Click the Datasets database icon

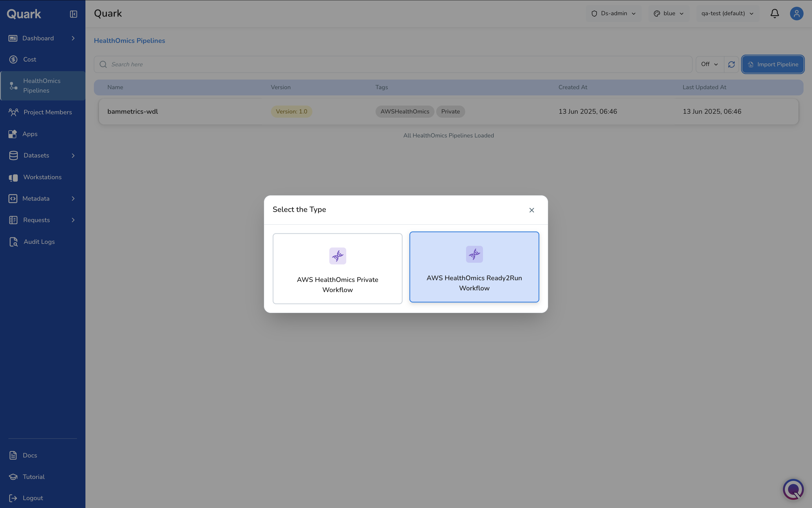[x=14, y=156]
